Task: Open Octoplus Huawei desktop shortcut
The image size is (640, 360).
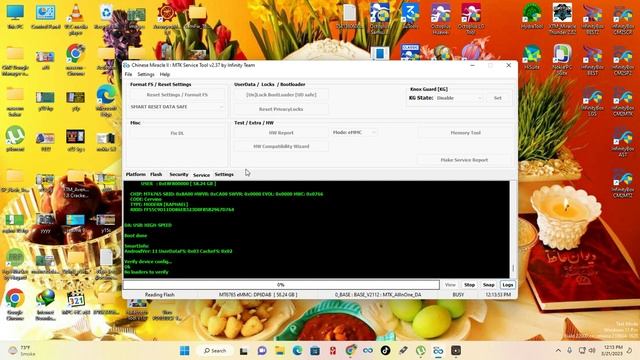Action: 440,18
